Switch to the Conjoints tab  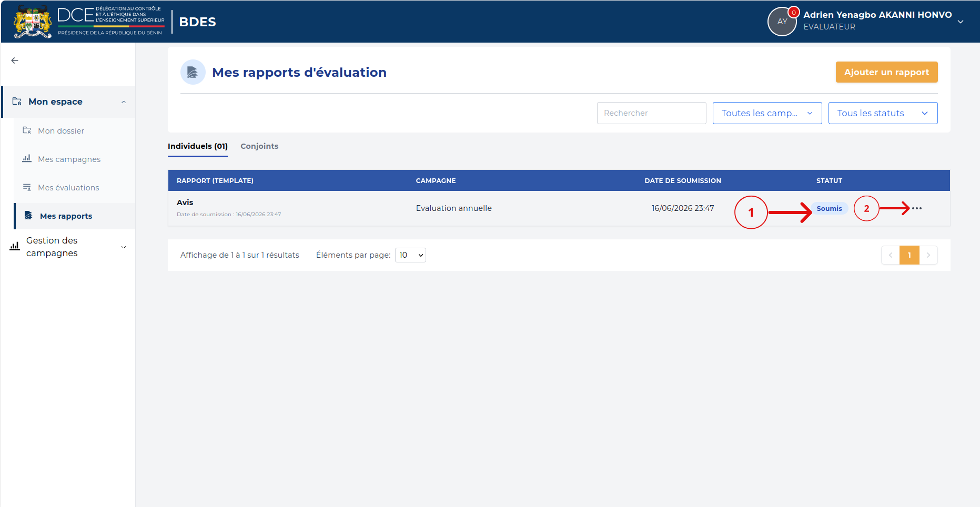259,146
